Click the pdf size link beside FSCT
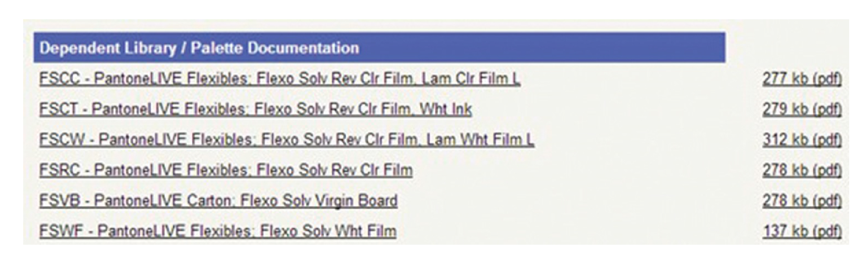This screenshot has height=264, width=868. point(802,109)
